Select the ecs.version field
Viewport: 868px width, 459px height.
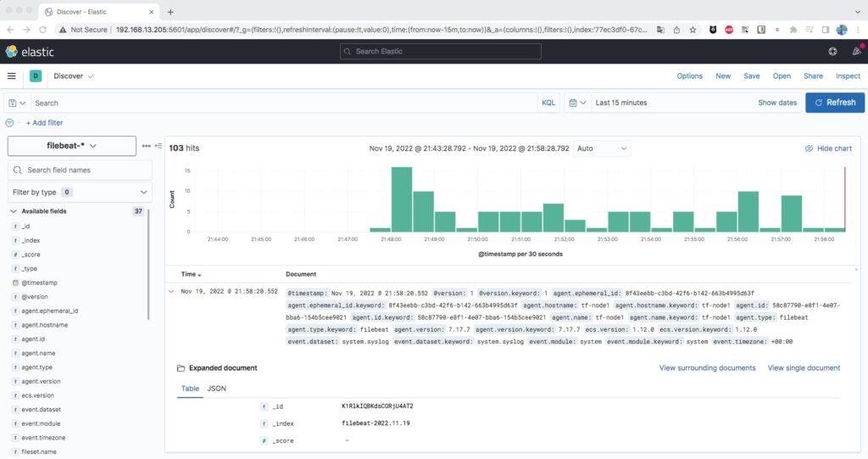(37, 395)
